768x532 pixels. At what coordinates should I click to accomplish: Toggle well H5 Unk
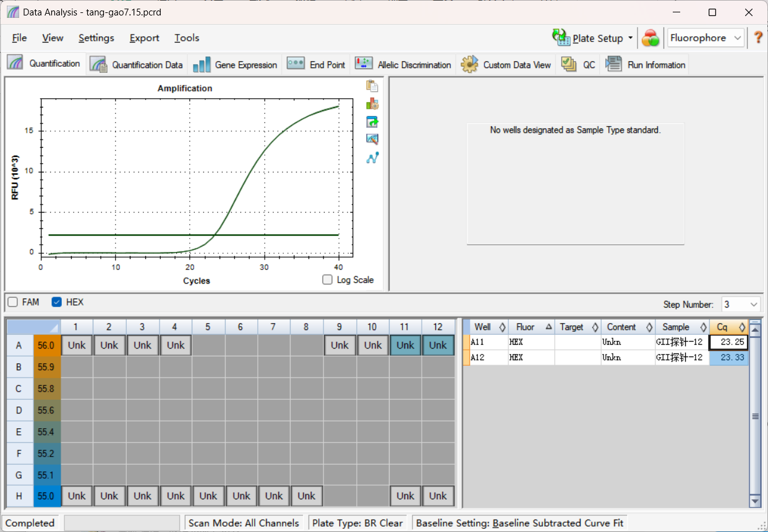point(208,496)
